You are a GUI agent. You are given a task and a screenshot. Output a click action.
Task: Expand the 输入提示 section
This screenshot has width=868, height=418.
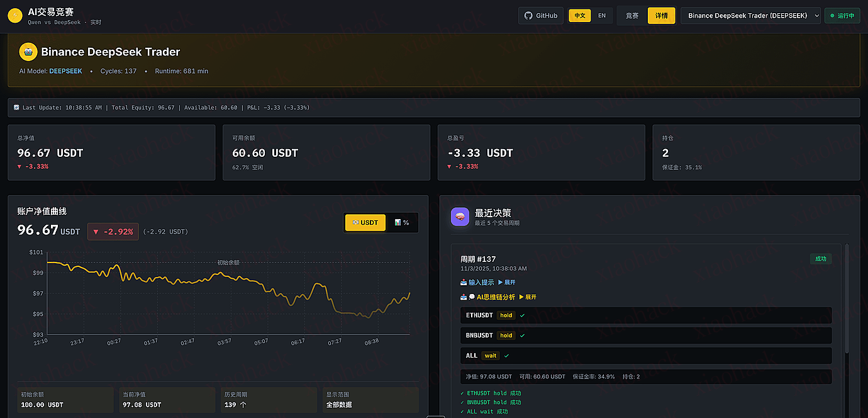coord(507,282)
